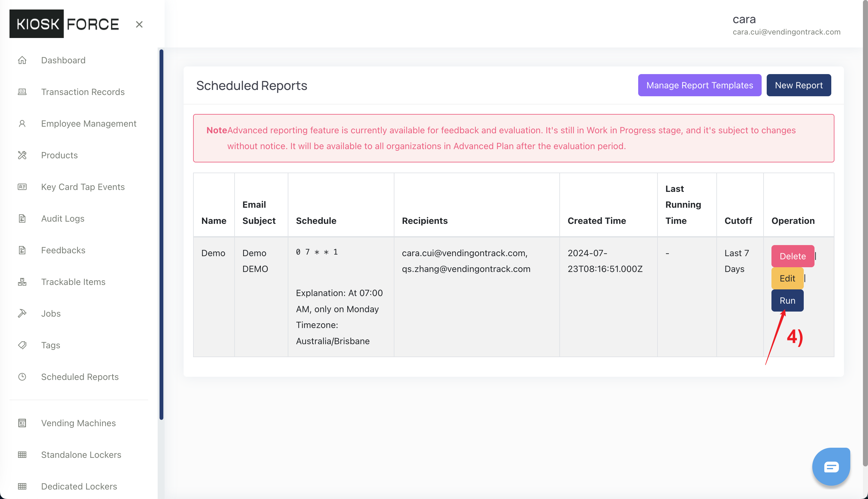This screenshot has width=868, height=499.
Task: Click the Scheduled Reports page heading
Action: point(251,85)
